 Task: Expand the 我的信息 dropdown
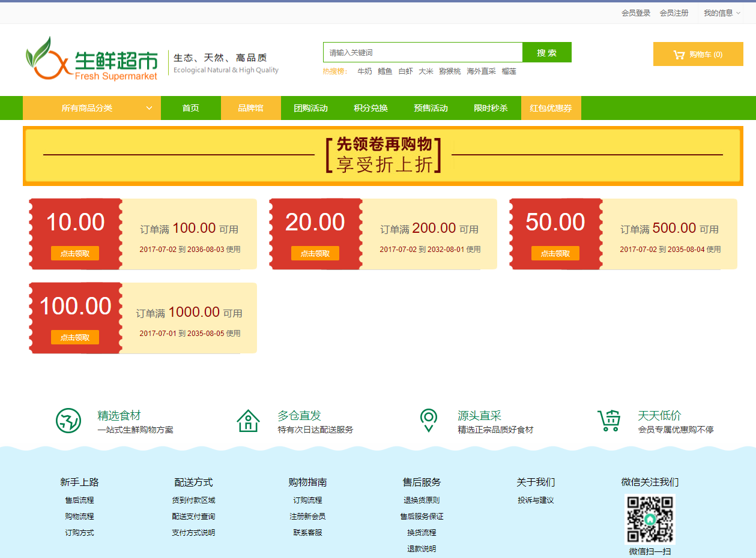coord(722,13)
